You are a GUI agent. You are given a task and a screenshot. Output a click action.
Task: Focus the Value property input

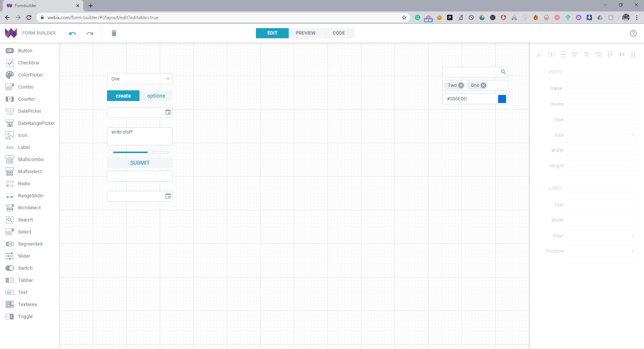point(602,89)
